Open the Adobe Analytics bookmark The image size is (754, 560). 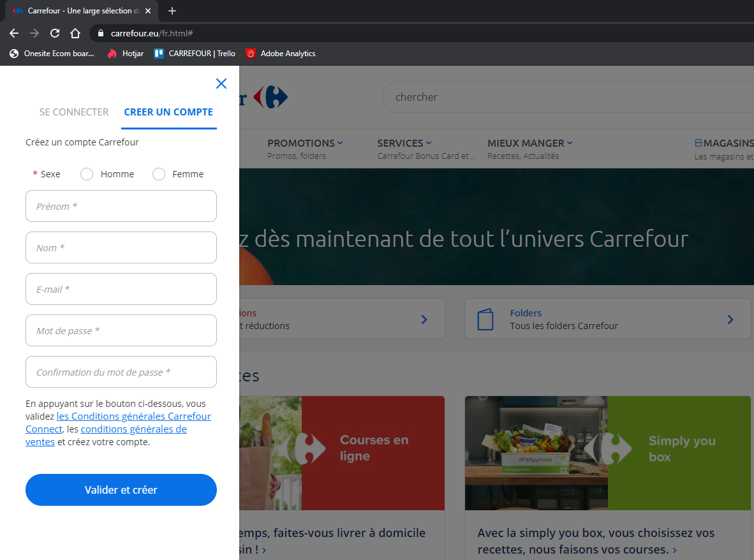[281, 54]
